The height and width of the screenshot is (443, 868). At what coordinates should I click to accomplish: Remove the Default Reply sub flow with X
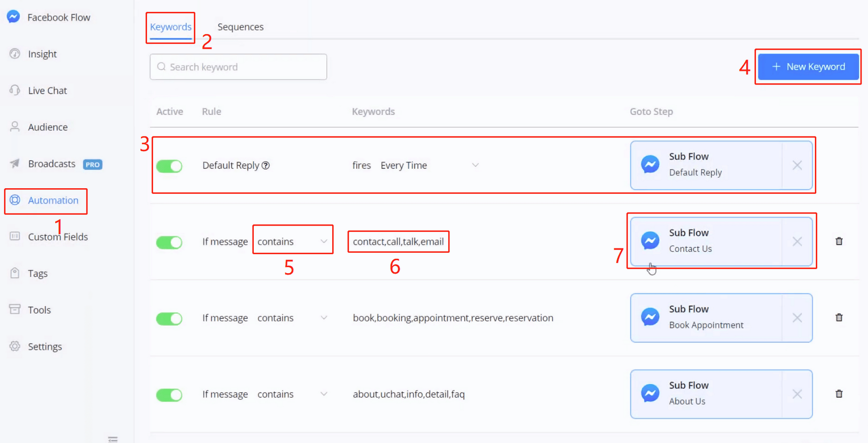click(x=797, y=165)
